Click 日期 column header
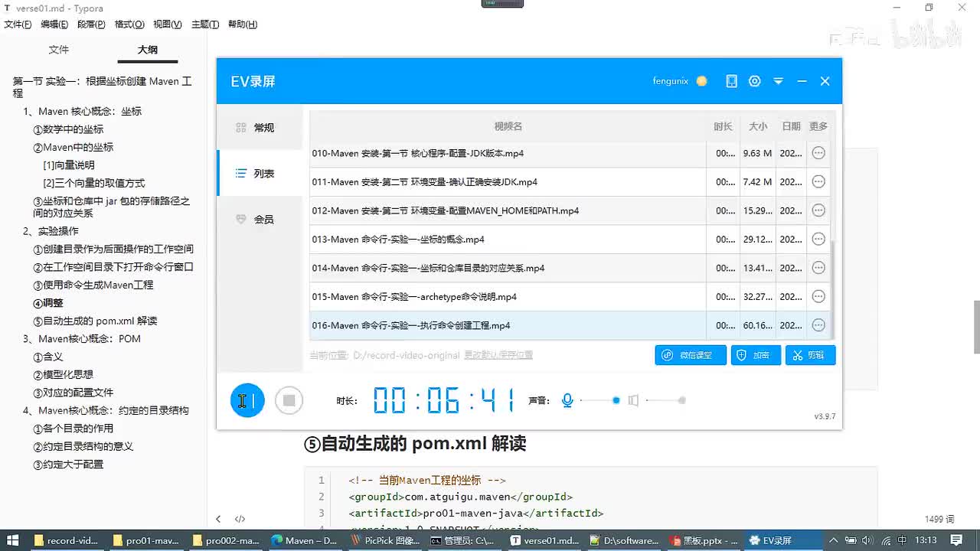The image size is (980, 551). [791, 126]
